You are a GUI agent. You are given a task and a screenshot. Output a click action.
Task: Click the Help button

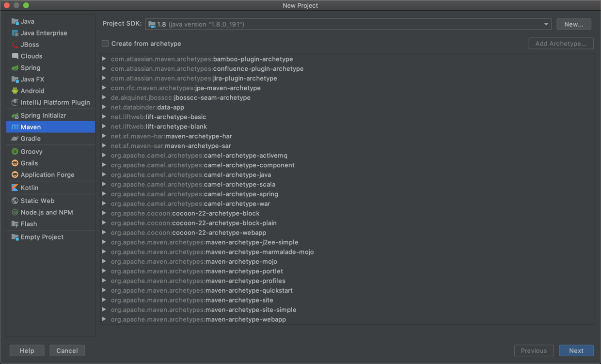tap(27, 350)
